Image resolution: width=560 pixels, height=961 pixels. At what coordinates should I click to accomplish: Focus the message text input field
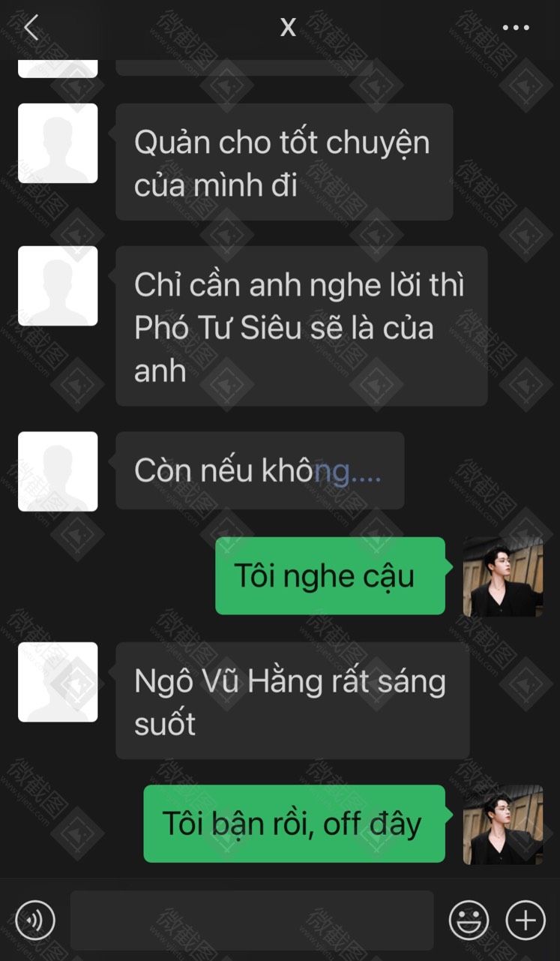tap(252, 920)
